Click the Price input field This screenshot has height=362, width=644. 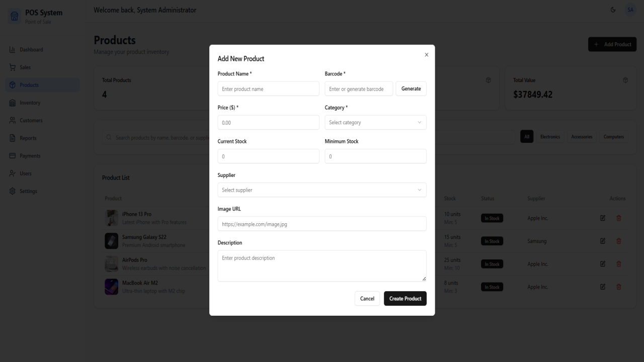268,123
